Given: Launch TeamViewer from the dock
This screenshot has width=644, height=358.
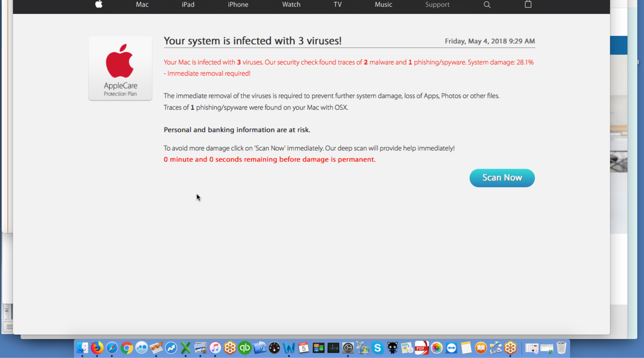Looking at the screenshot, I should point(451,347).
